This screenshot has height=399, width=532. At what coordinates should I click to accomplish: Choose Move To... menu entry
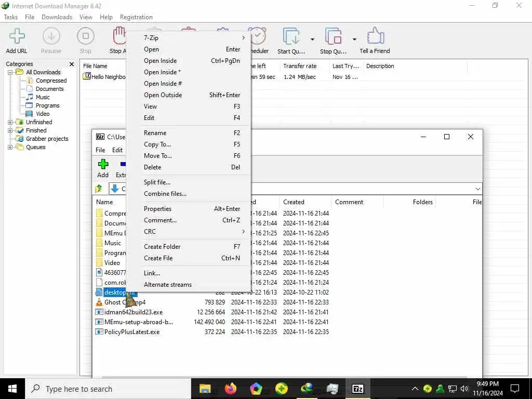tap(188, 156)
